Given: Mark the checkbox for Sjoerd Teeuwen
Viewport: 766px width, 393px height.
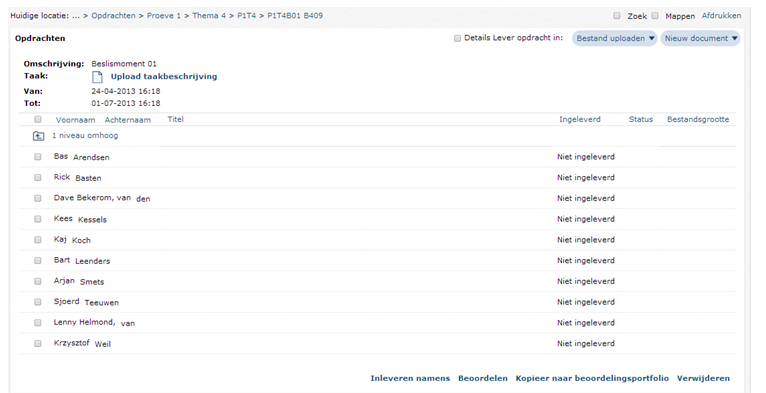Looking at the screenshot, I should click(38, 302).
